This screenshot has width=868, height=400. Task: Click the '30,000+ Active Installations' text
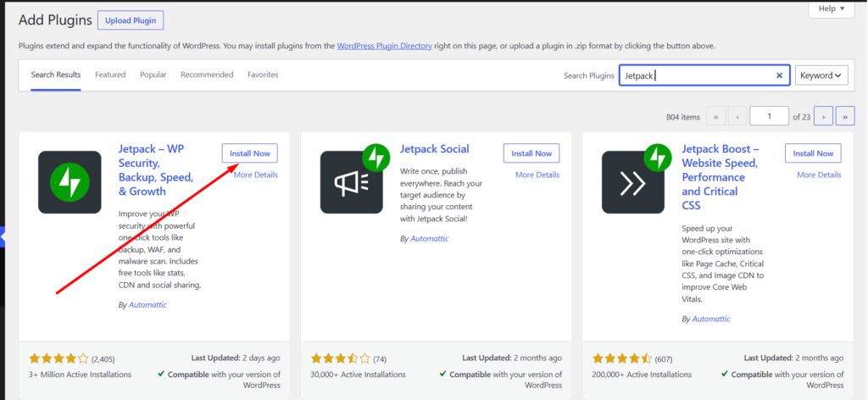tap(359, 375)
